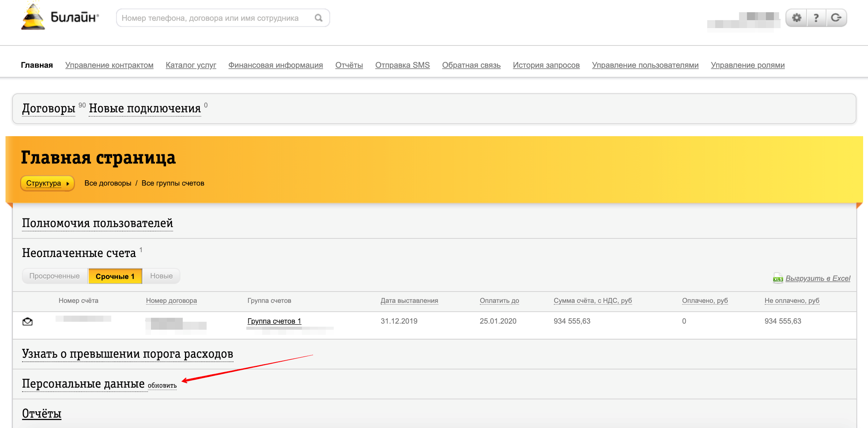Sort by Сумма счёта, с НДС column
The height and width of the screenshot is (428, 868).
coord(593,301)
